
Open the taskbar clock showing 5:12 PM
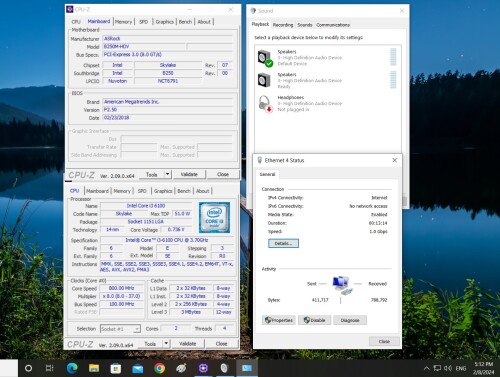tap(484, 368)
